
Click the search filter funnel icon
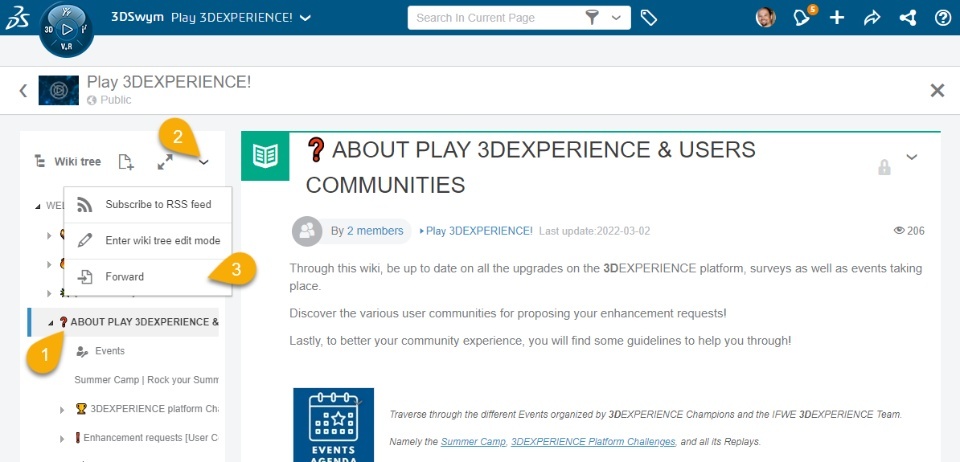tap(591, 18)
